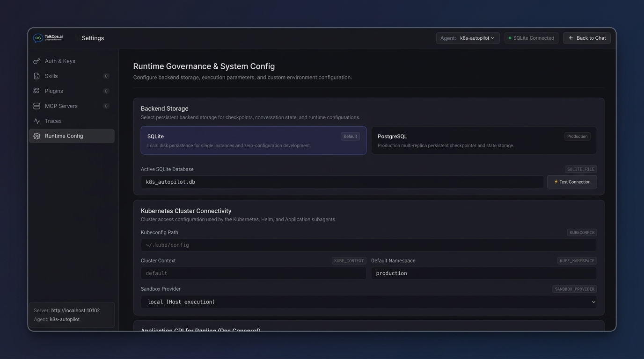Click the lightning icon in Test Connection
Screen dimensions: 644x359
(556, 182)
